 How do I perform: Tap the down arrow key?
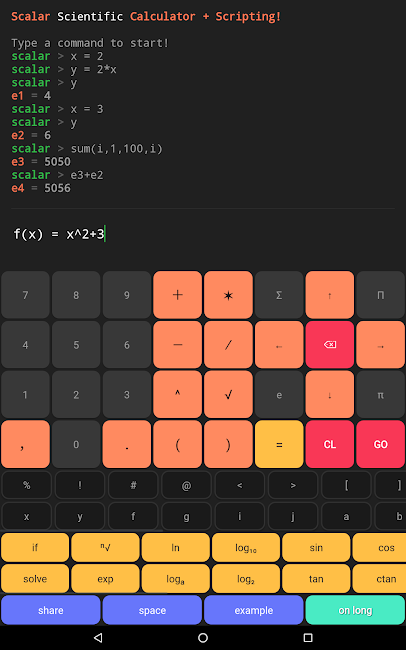pyautogui.click(x=330, y=394)
